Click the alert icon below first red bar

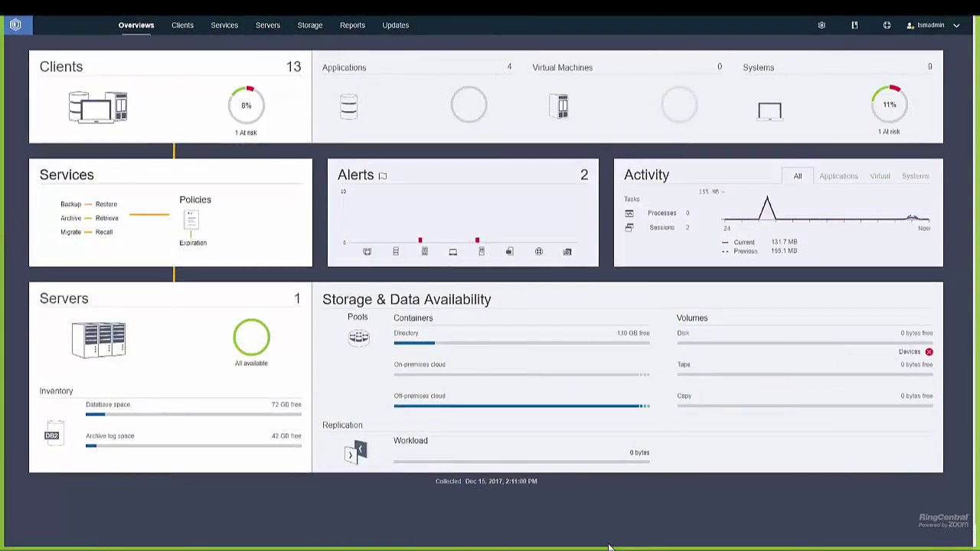[424, 252]
